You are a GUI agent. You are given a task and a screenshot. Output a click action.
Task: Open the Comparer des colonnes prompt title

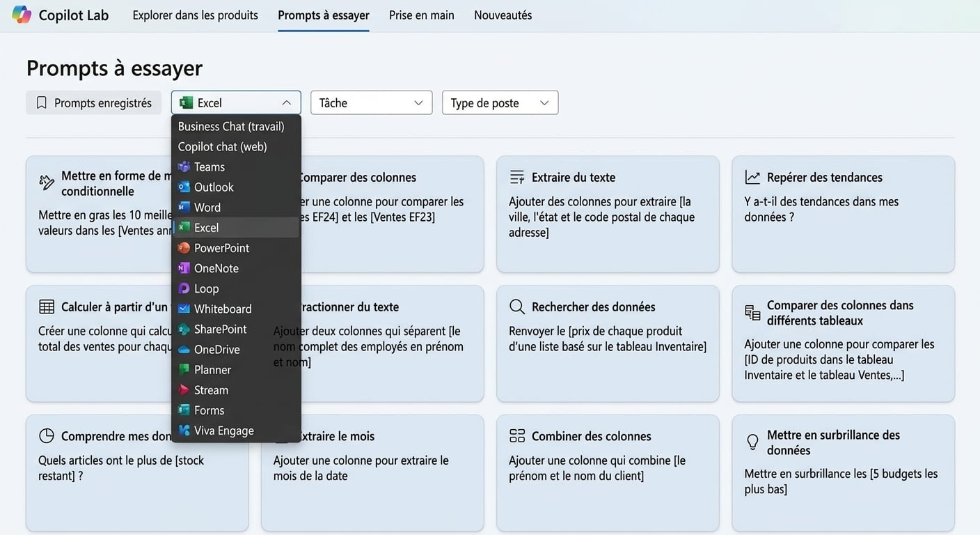357,177
